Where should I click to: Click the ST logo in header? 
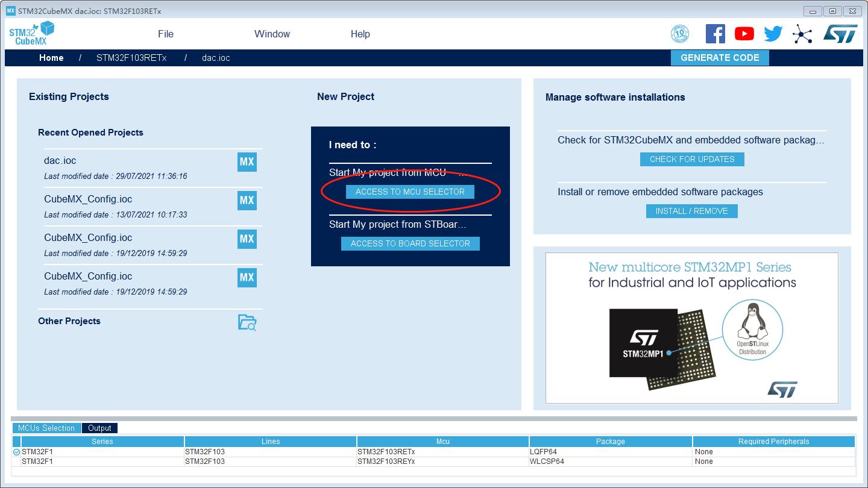(840, 34)
